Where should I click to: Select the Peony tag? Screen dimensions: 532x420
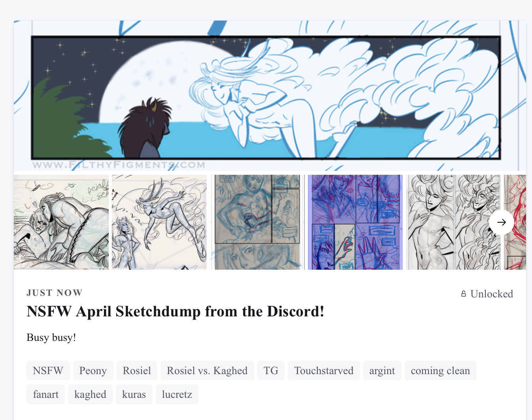(x=93, y=371)
